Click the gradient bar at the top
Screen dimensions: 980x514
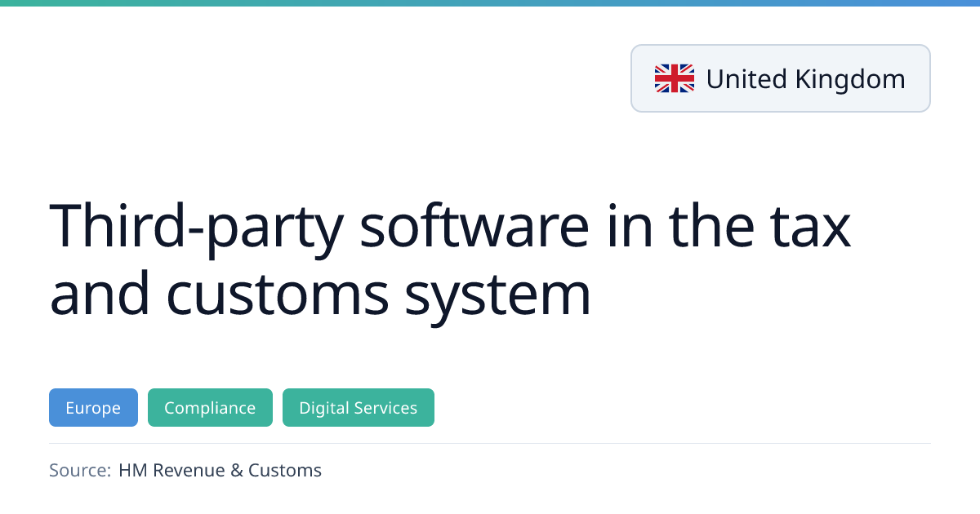pos(490,3)
